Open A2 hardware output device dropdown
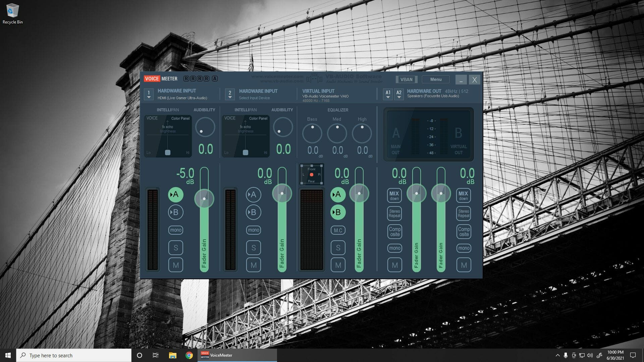 (x=399, y=94)
